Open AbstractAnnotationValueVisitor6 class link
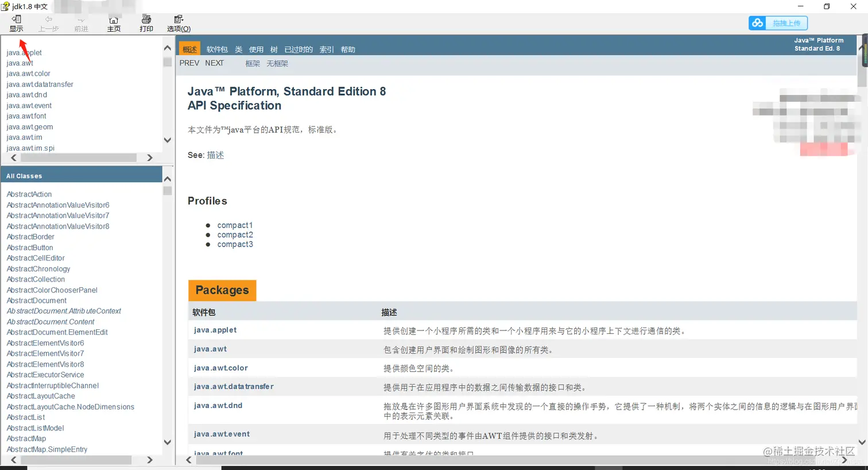Image resolution: width=868 pixels, height=470 pixels. (58, 205)
